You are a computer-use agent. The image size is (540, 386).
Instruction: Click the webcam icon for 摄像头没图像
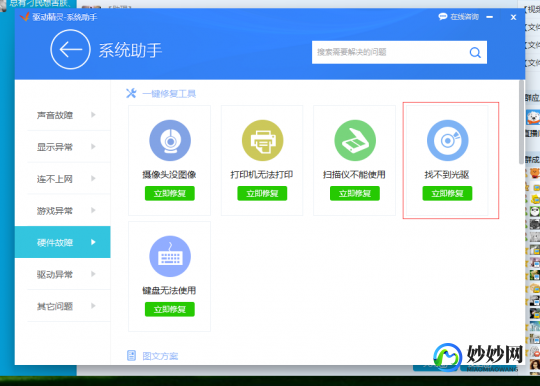(x=170, y=140)
